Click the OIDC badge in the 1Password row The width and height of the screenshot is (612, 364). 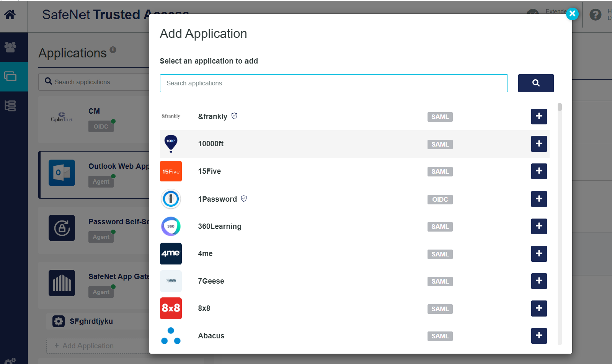(440, 199)
